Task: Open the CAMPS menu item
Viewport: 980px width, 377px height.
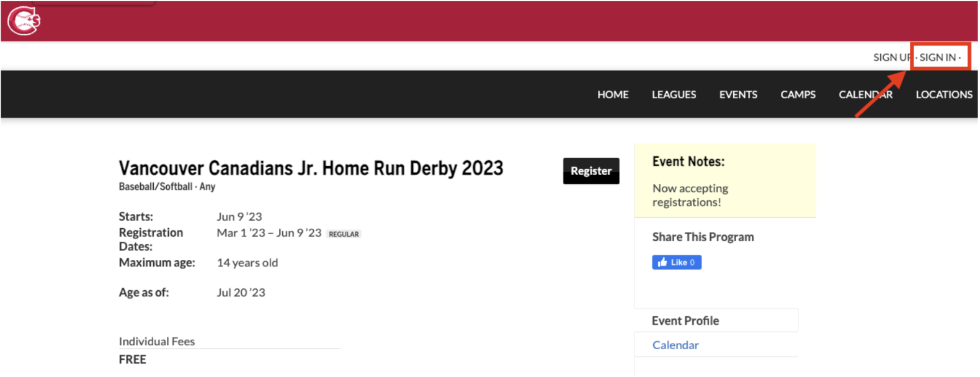Action: click(x=798, y=94)
